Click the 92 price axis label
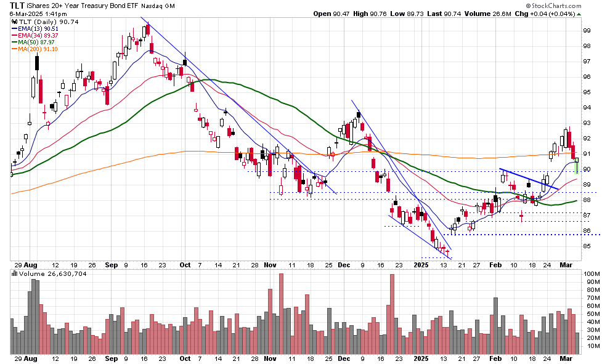 click(587, 139)
